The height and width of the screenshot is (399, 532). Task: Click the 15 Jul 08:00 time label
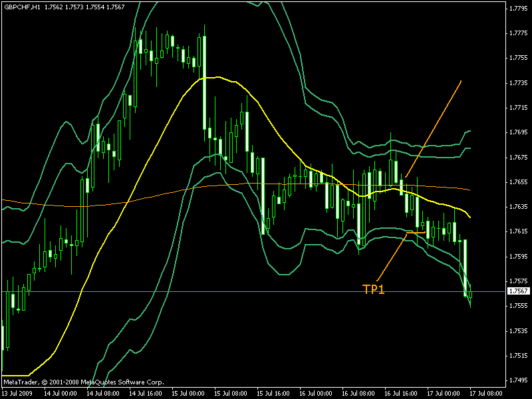(x=231, y=393)
